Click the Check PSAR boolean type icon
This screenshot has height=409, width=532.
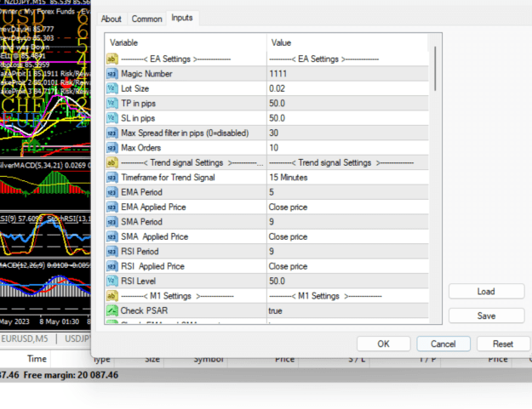coord(112,310)
